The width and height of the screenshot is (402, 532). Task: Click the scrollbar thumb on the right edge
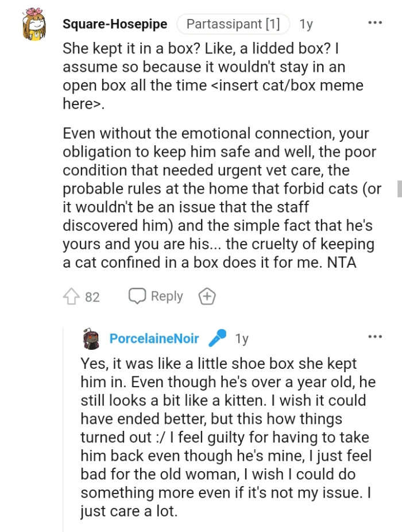(399, 188)
